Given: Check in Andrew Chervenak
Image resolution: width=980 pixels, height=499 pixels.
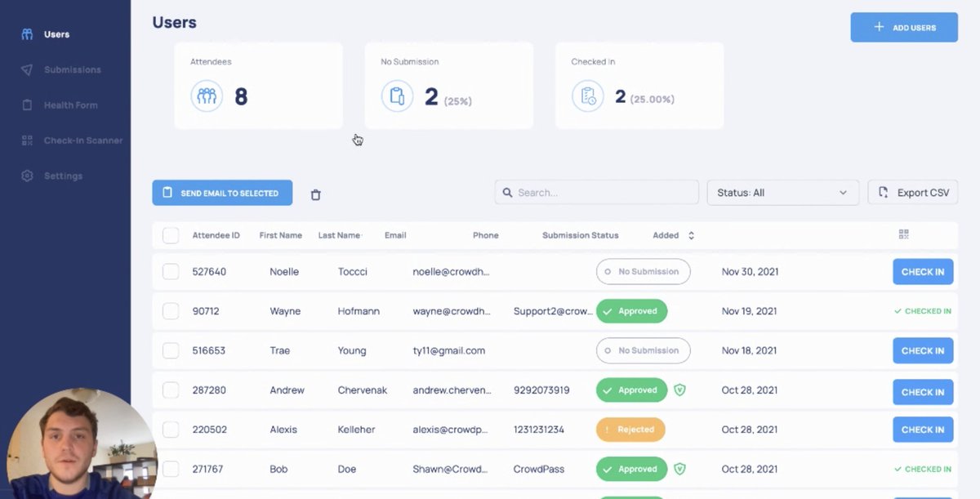Looking at the screenshot, I should (923, 392).
